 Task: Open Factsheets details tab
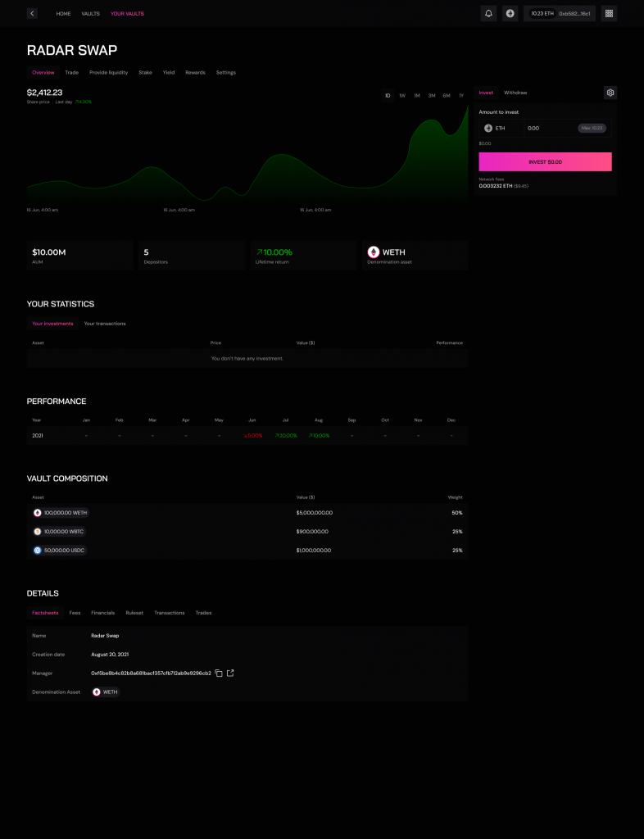[x=45, y=613]
